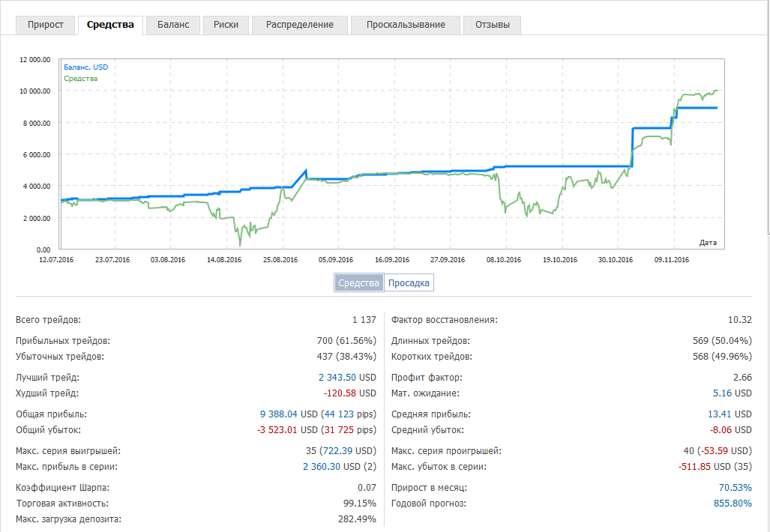Open the Риски tab

pos(226,25)
